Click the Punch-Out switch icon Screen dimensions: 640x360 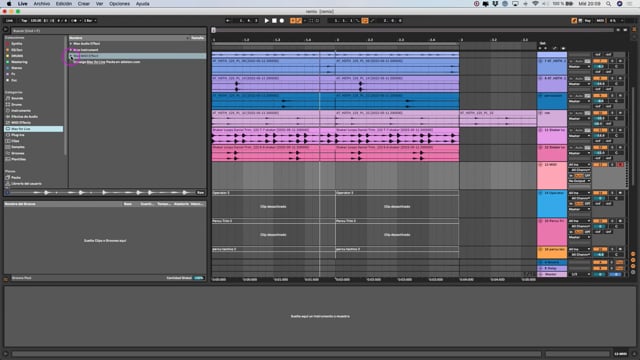tap(372, 20)
